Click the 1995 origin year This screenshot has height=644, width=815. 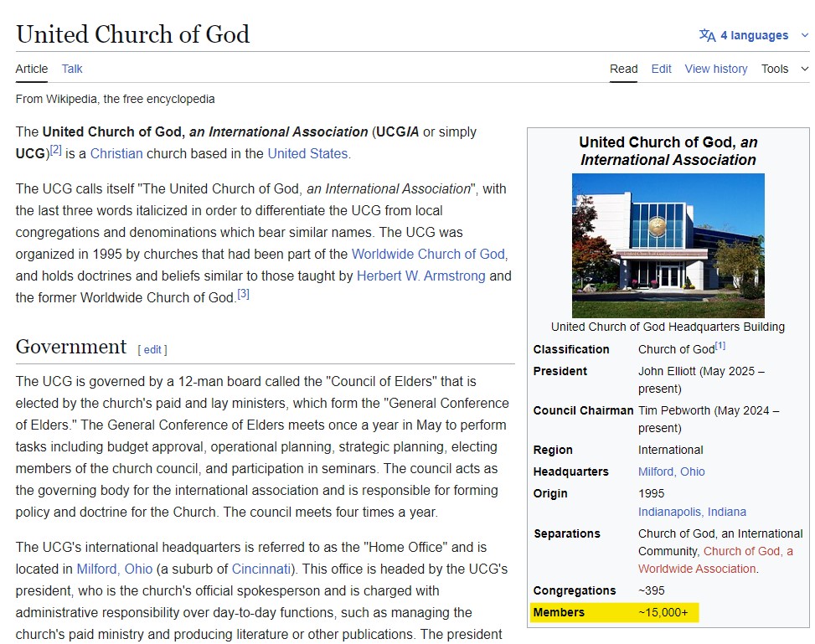point(652,493)
